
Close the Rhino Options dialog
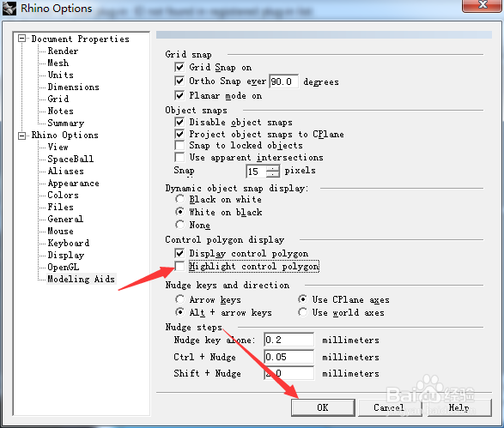click(483, 5)
